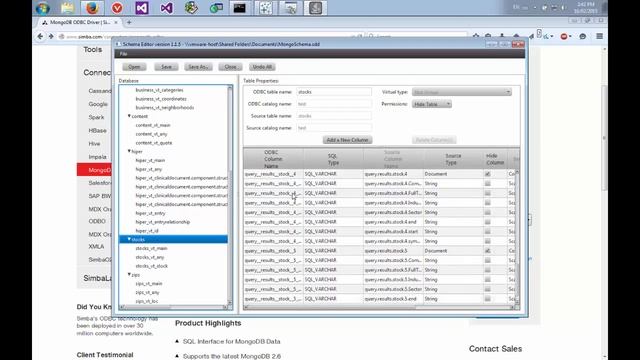Open the command prompt taskbar icon
Image resolution: width=640 pixels, height=360 pixels.
pos(240,8)
